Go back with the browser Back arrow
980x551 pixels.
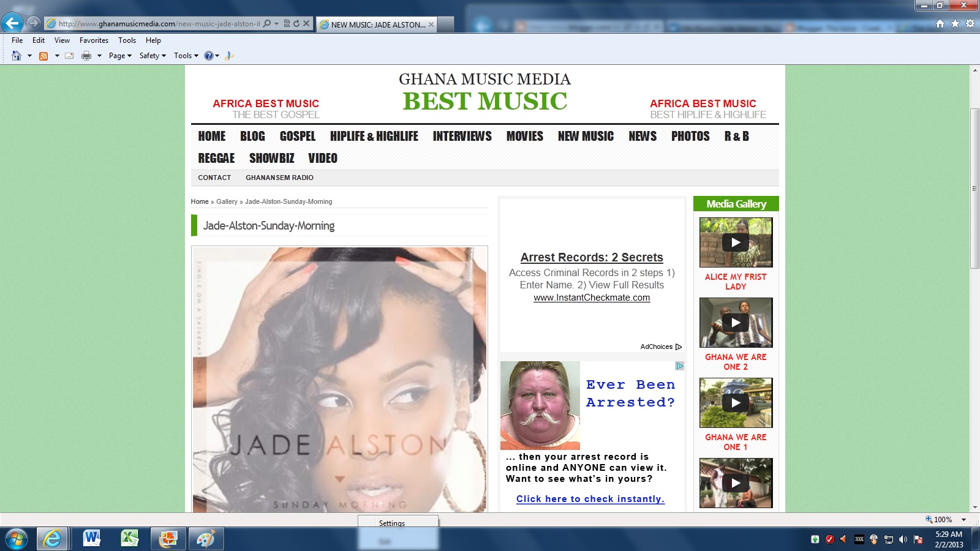click(12, 23)
